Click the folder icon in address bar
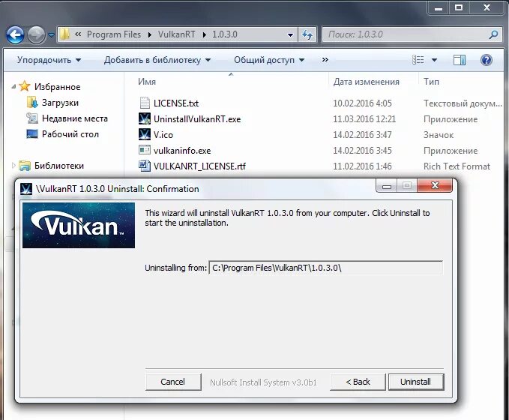The image size is (509, 420). (x=65, y=34)
